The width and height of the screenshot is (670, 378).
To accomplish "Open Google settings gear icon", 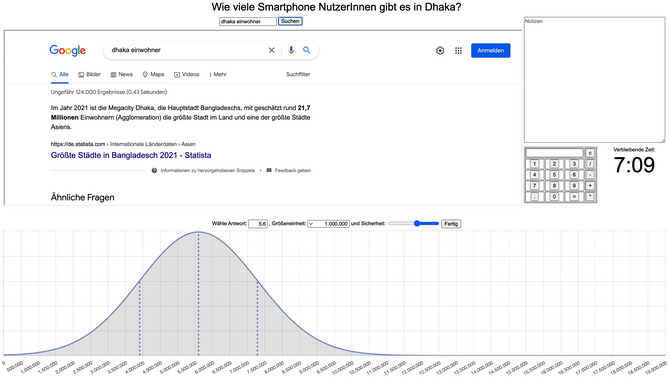I will pyautogui.click(x=440, y=50).
